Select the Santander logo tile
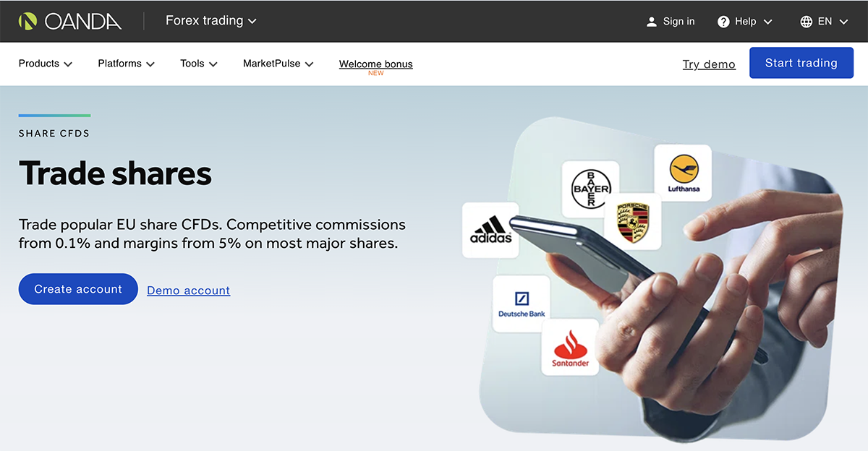 pyautogui.click(x=570, y=347)
